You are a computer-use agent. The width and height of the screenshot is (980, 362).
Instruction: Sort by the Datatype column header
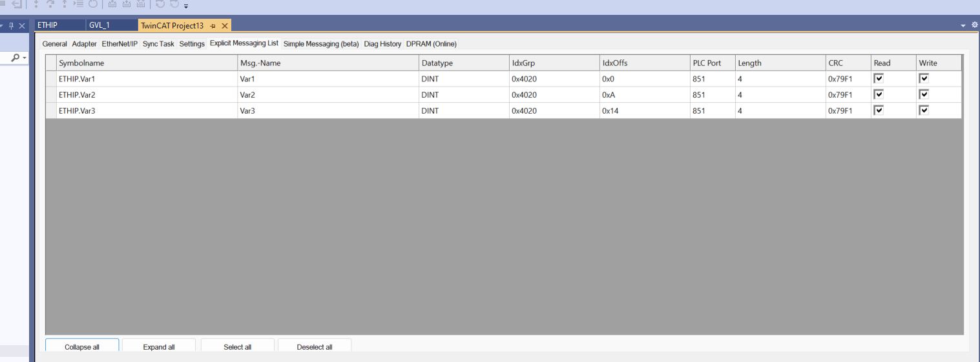tap(463, 63)
